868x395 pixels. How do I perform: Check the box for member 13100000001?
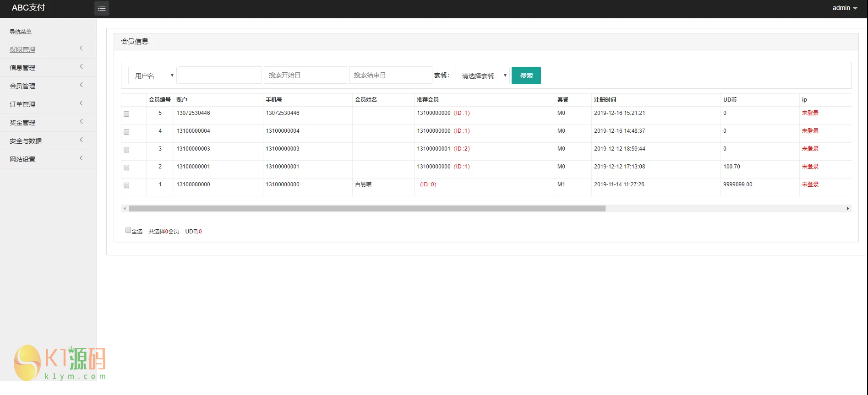[x=126, y=168]
